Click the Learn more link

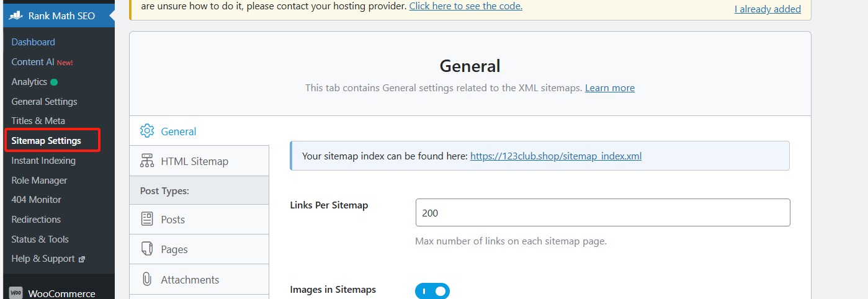point(609,88)
